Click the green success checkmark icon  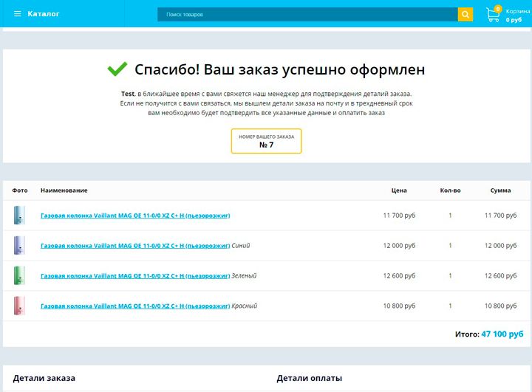point(117,69)
